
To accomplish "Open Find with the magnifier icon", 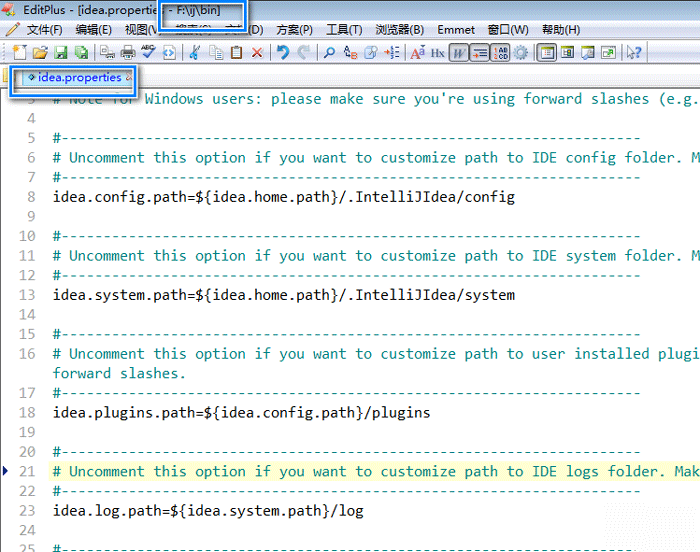I will [329, 53].
